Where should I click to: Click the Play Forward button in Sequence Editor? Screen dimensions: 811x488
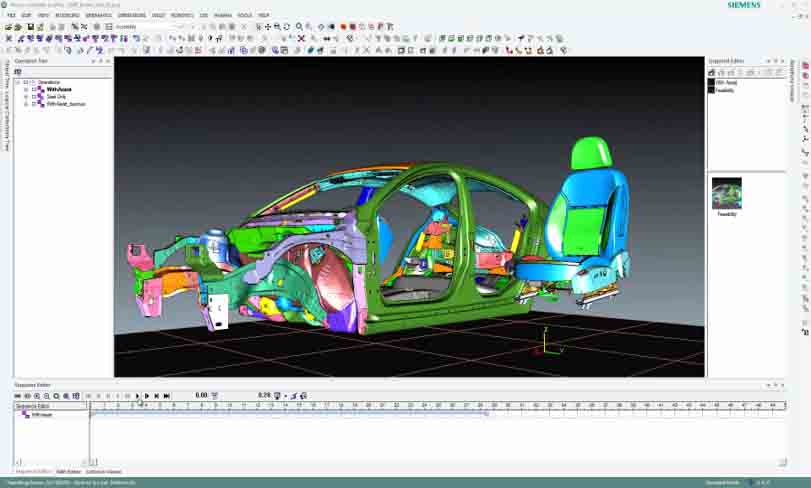147,396
